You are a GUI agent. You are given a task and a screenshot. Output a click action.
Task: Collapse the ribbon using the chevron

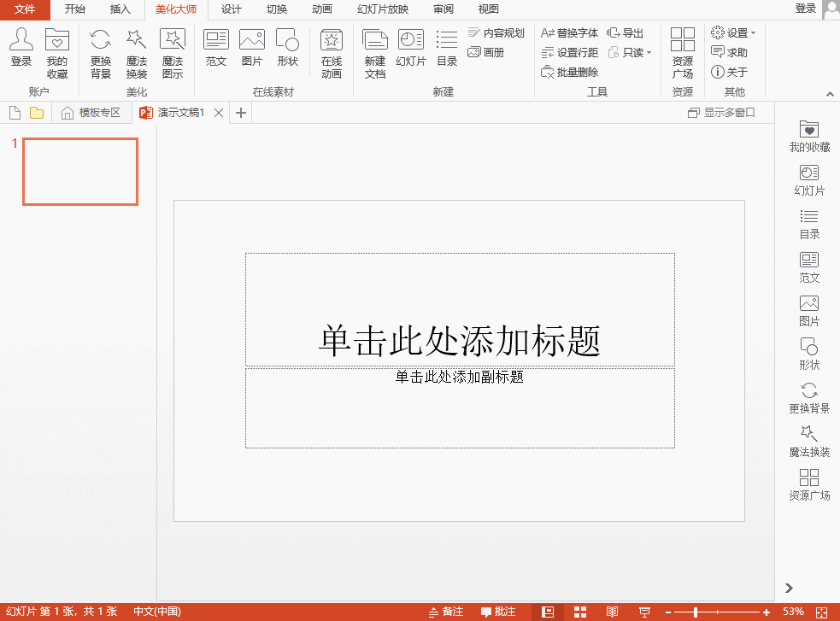(x=829, y=93)
